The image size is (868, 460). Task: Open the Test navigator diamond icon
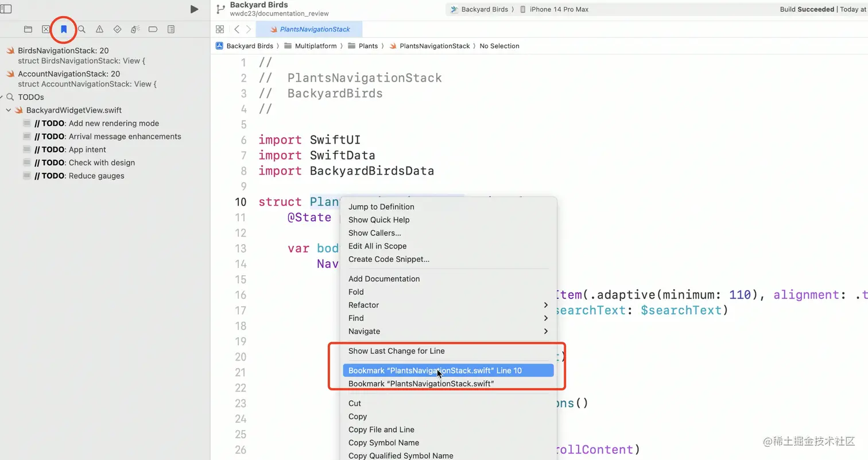click(117, 29)
